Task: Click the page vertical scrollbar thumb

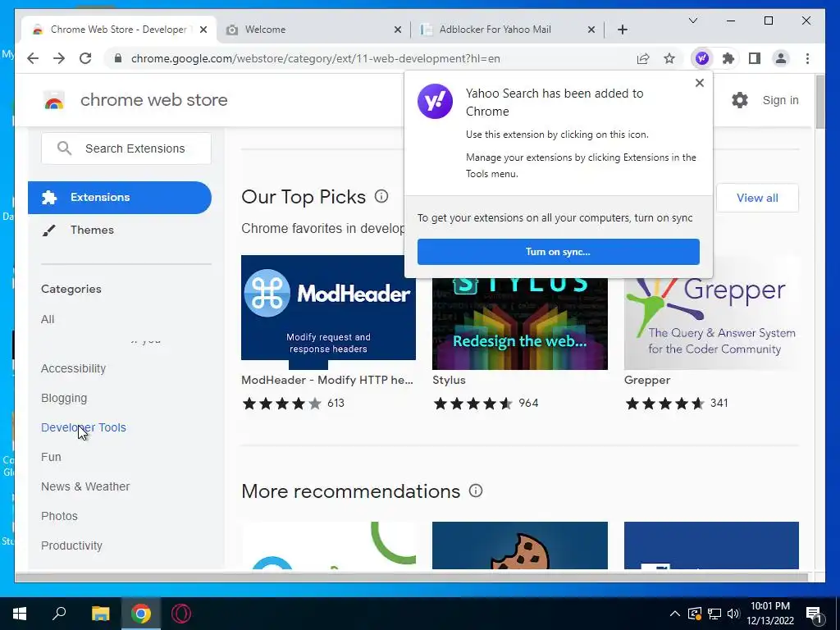Action: click(x=819, y=102)
